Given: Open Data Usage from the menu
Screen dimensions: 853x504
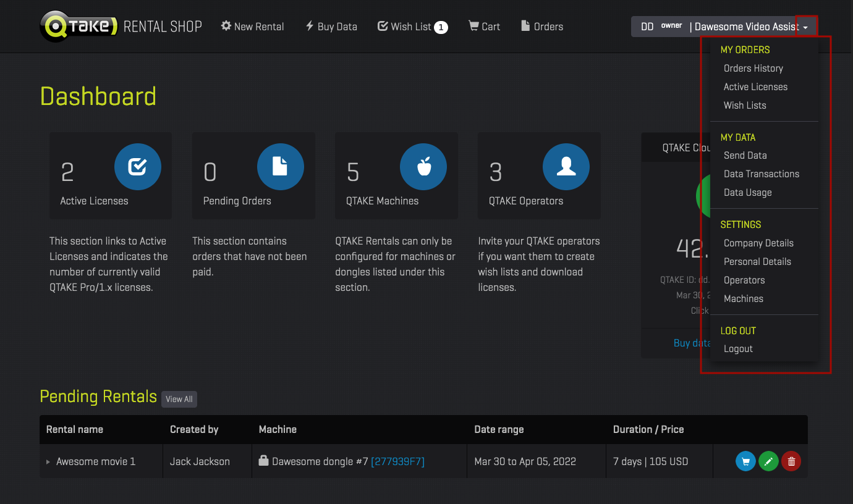Looking at the screenshot, I should [747, 193].
